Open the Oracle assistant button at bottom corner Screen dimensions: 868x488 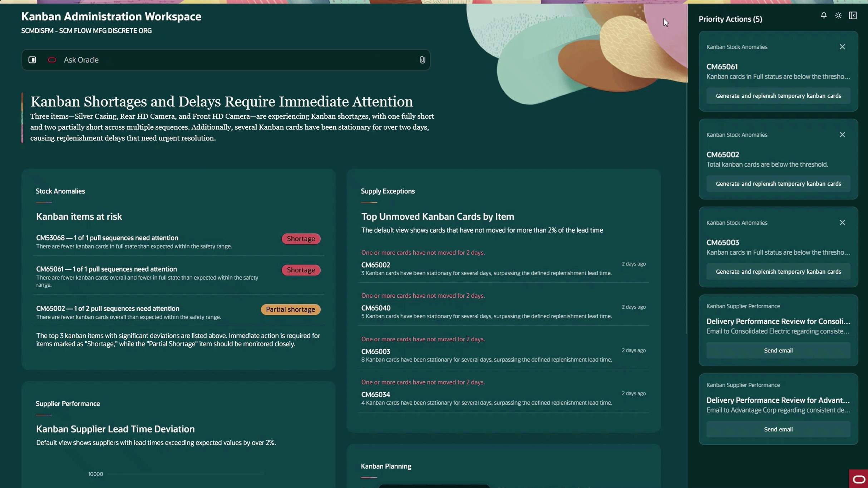pos(858,479)
